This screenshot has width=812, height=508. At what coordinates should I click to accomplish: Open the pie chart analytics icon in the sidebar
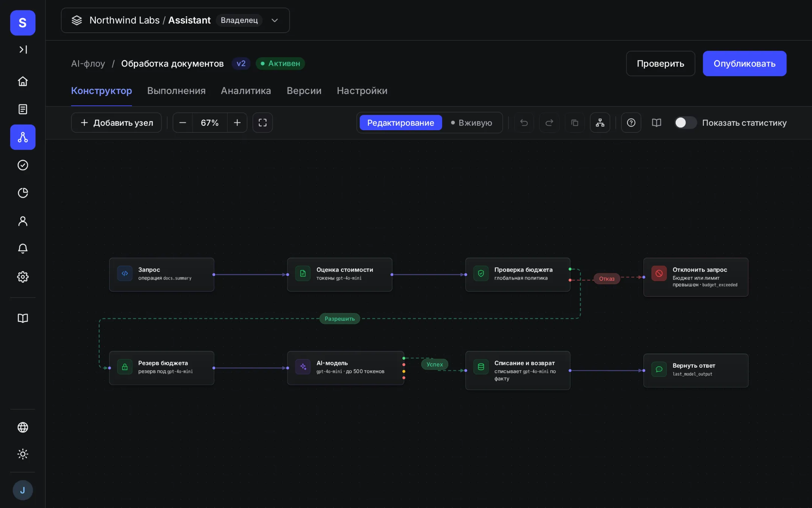click(x=23, y=193)
